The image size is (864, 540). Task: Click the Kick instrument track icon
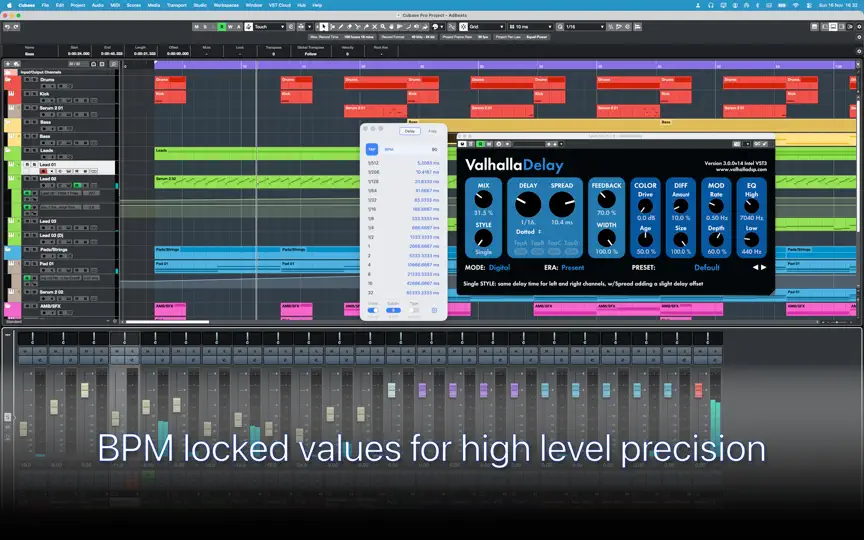[x=12, y=95]
